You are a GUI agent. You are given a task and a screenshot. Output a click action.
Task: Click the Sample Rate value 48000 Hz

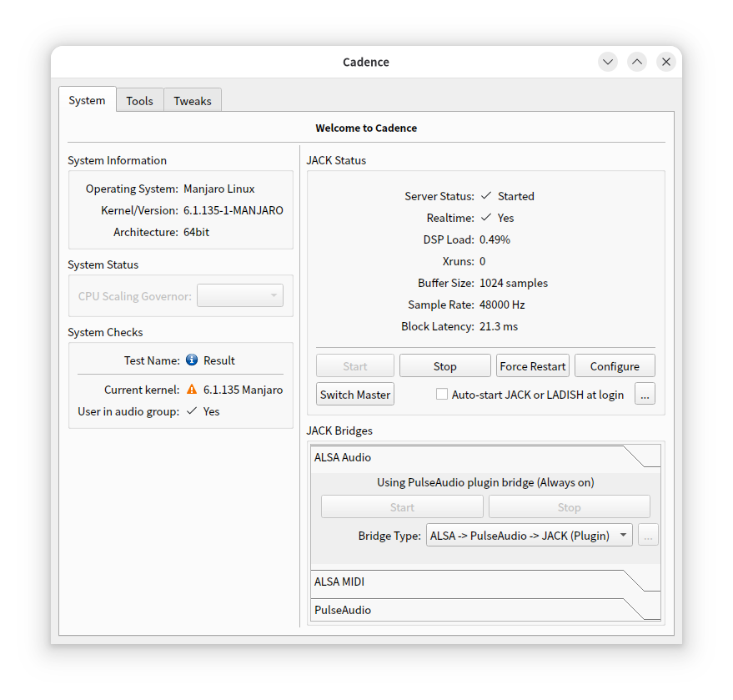point(502,305)
